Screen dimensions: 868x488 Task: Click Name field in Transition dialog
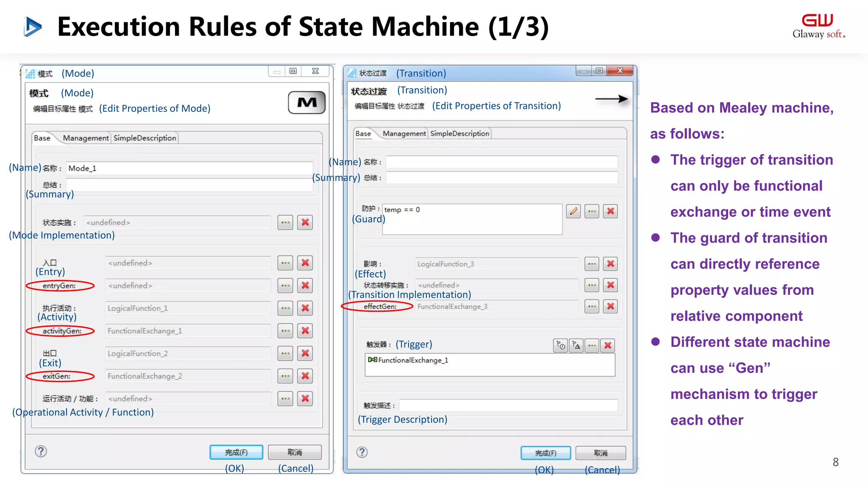[502, 162]
